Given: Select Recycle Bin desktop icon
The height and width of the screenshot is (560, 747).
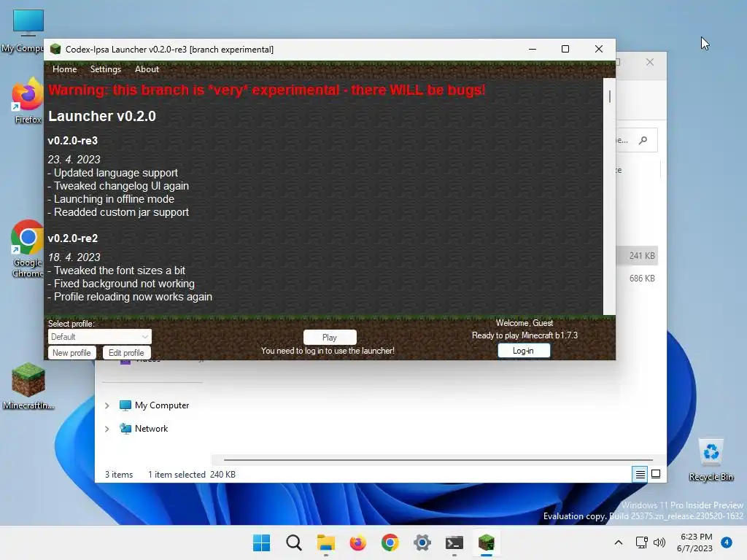Looking at the screenshot, I should pos(711,460).
